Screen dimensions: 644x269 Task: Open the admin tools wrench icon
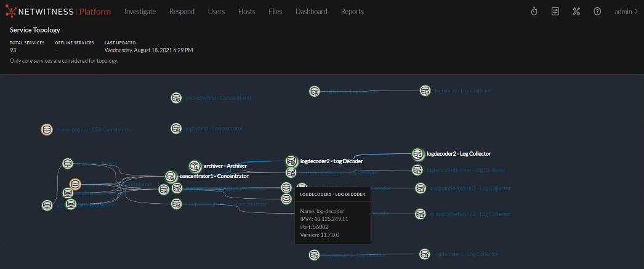576,12
